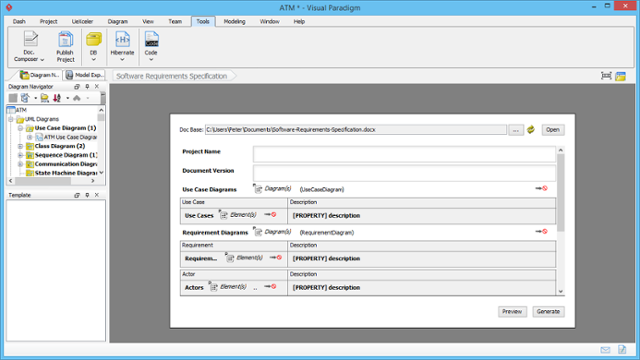Click the refresh Doc Base icon
The height and width of the screenshot is (360, 640).
(531, 130)
